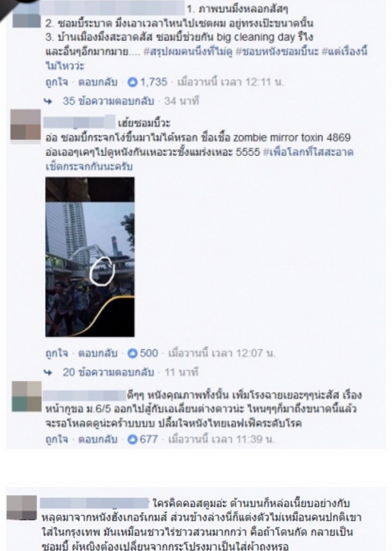
Task: Open the avatar of the zombie mirror commenter
Action: tap(25, 125)
